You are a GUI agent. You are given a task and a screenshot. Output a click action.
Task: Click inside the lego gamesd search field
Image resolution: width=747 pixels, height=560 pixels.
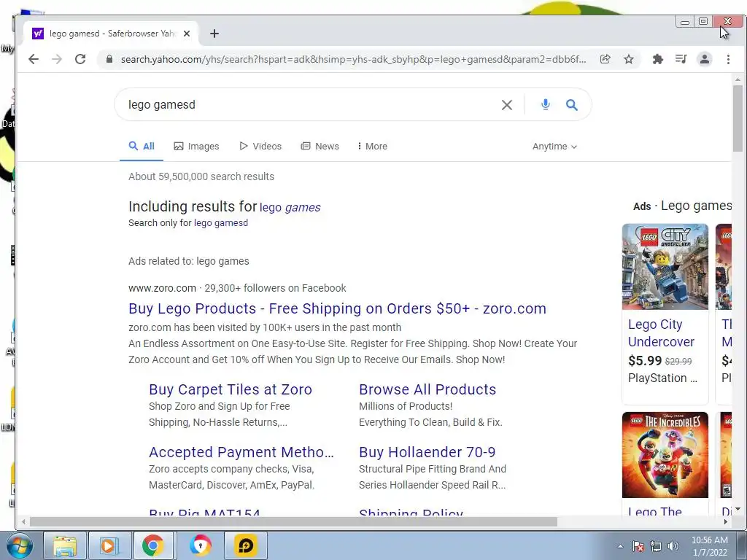click(x=309, y=105)
